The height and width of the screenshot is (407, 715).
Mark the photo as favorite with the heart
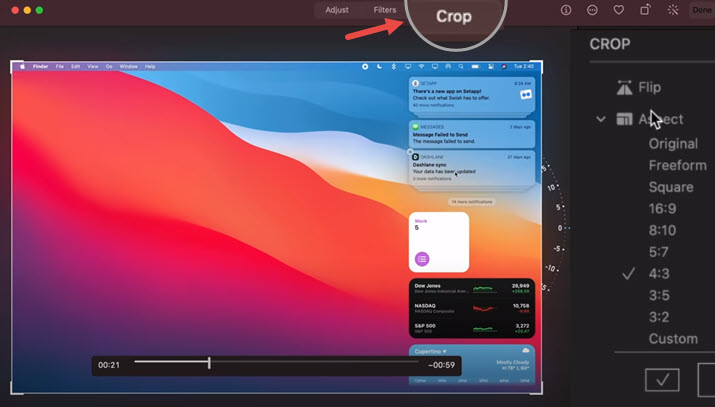[x=619, y=10]
